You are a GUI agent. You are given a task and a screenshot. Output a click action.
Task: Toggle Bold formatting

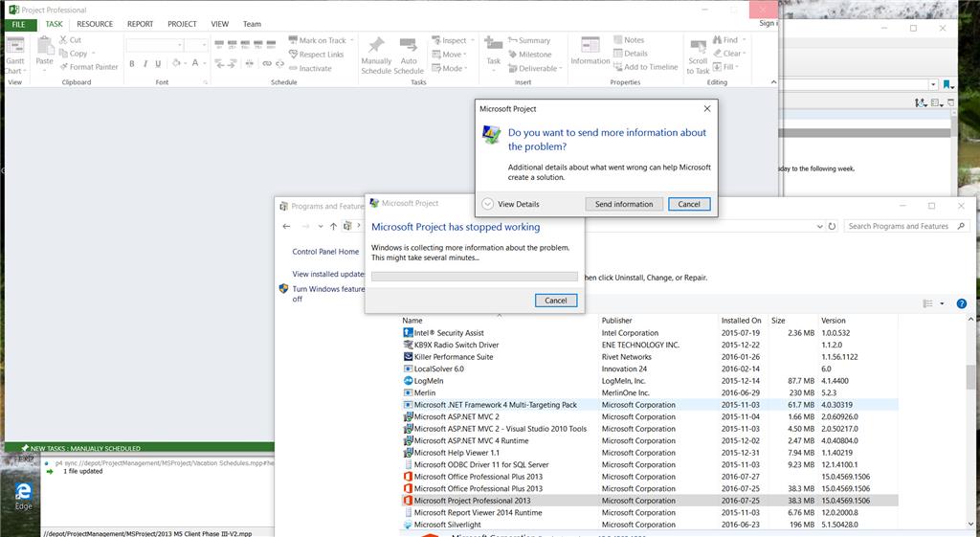point(132,63)
